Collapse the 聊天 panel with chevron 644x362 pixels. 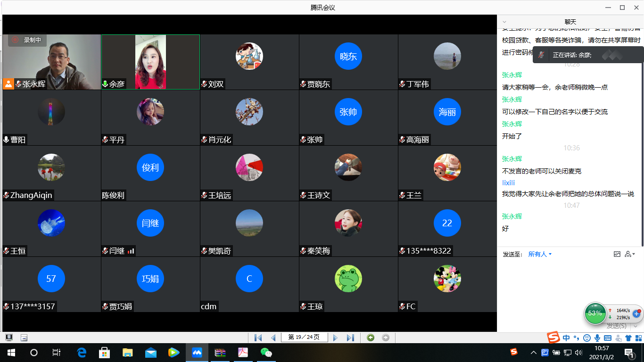click(x=504, y=22)
